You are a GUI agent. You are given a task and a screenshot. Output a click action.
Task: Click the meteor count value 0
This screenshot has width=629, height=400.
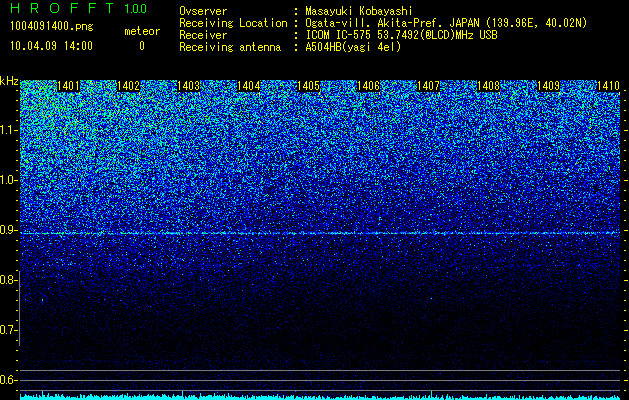[x=142, y=46]
